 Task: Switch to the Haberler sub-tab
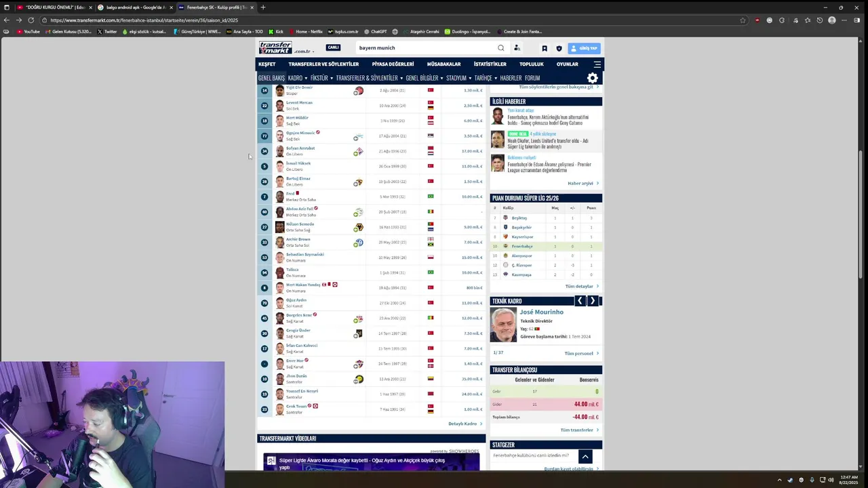(511, 78)
